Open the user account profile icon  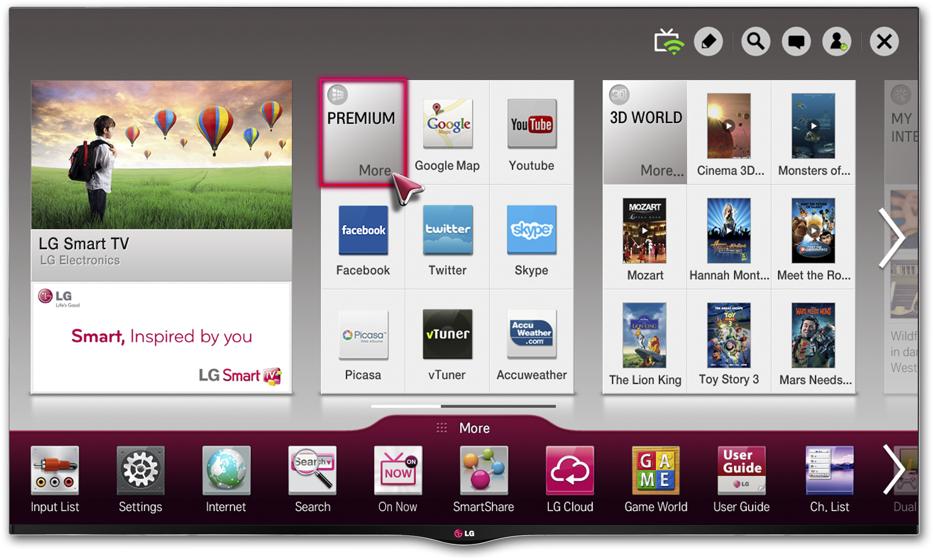(836, 41)
